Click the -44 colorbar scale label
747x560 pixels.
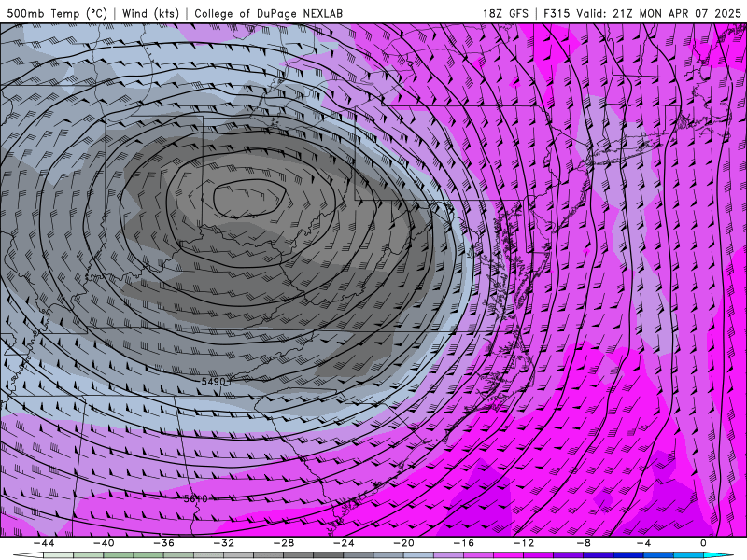(44, 543)
